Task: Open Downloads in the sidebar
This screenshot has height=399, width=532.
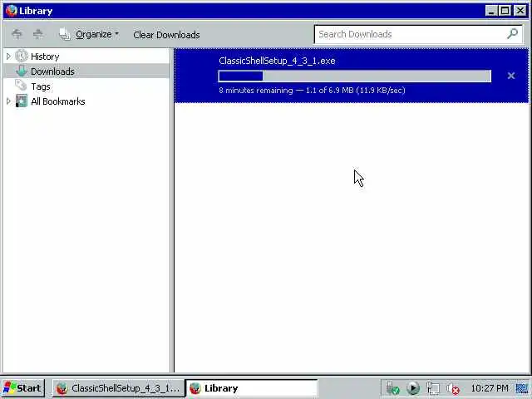Action: (52, 71)
